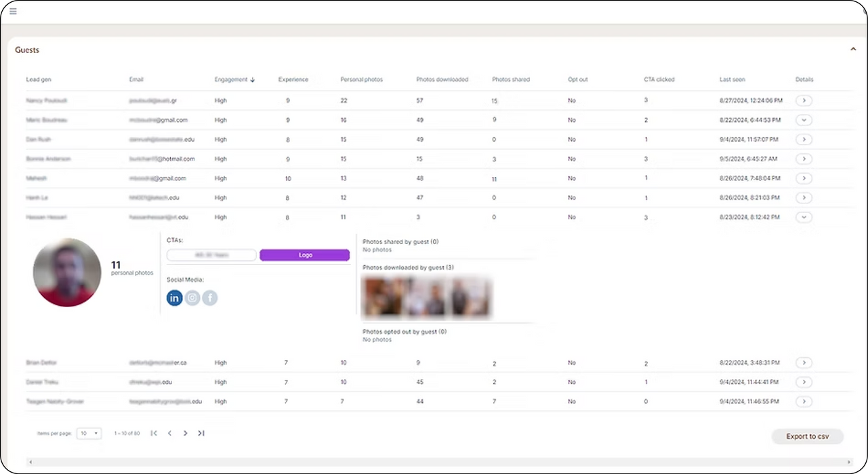Screen dimensions: 868x474
Task: Select the Hassan Hessari guest name
Action: click(x=46, y=218)
